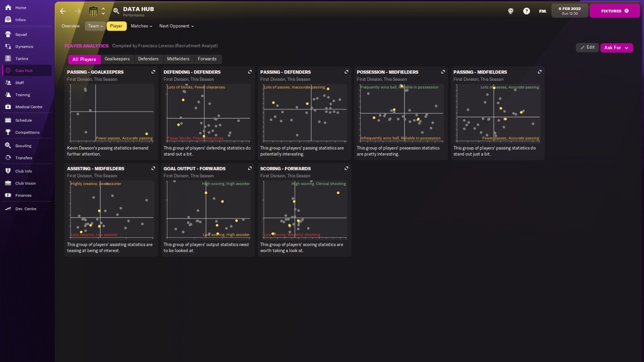644x362 pixels.
Task: Click the date display showing 6 FEB 2022
Action: tap(570, 10)
